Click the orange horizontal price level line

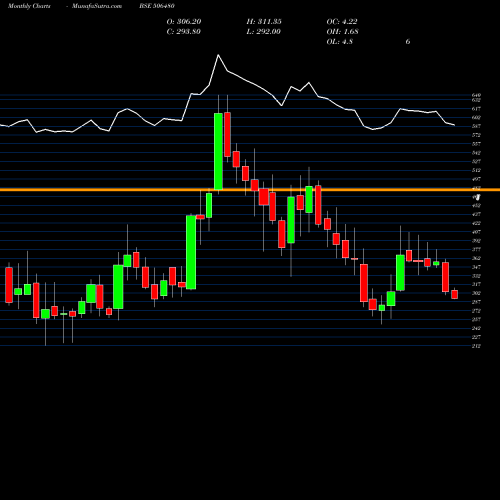250,190
